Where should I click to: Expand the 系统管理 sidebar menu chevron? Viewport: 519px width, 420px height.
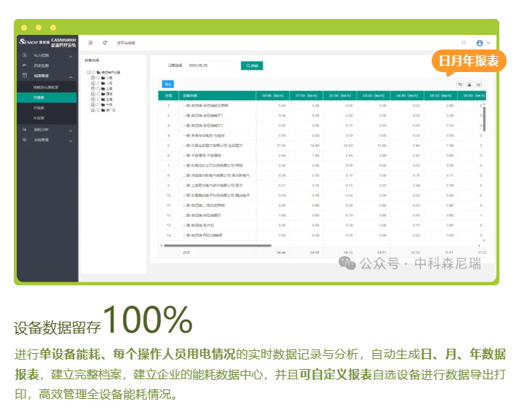[71, 140]
